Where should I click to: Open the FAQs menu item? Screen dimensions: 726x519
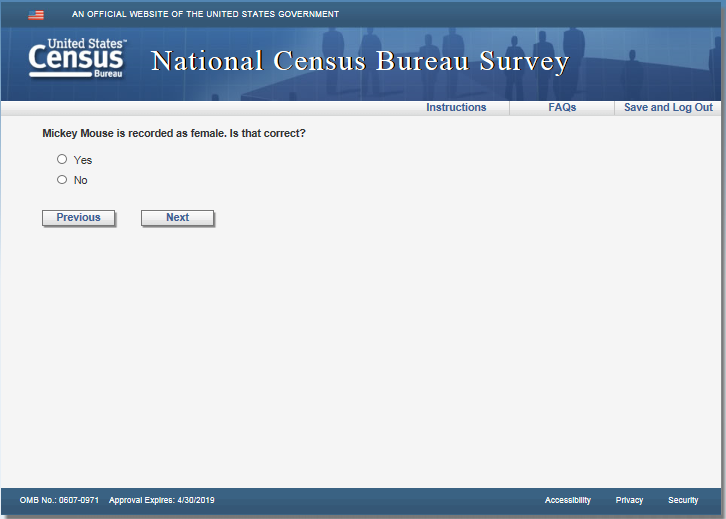[x=562, y=107]
